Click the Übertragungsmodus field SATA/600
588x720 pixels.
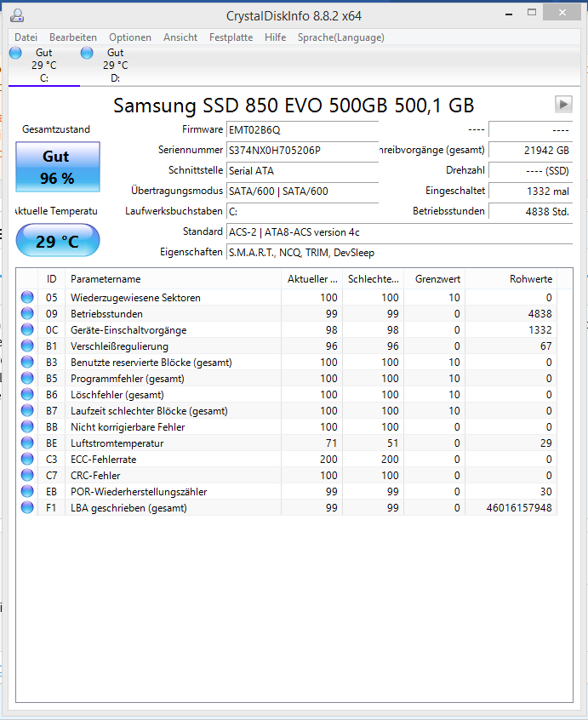302,191
